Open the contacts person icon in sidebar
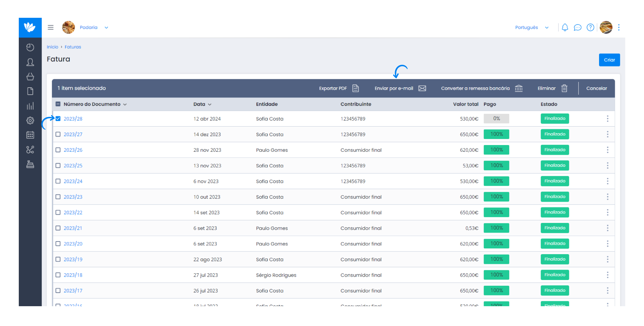644x326 pixels. click(x=30, y=62)
